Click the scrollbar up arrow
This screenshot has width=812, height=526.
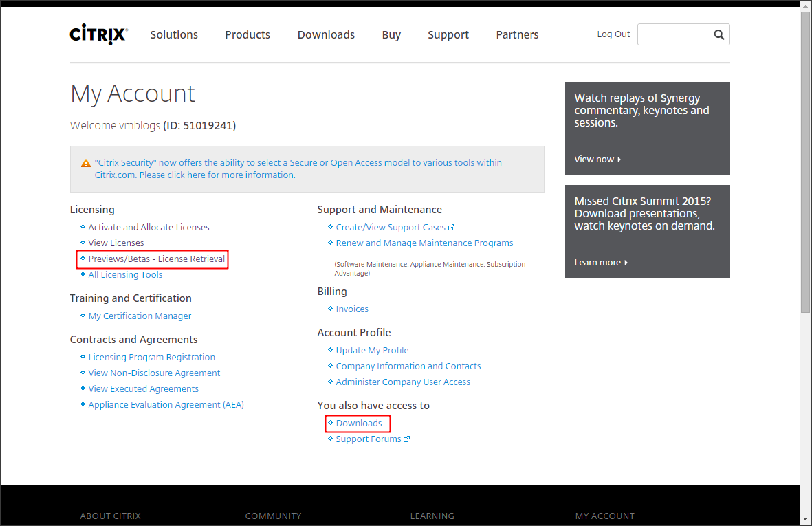point(805,6)
